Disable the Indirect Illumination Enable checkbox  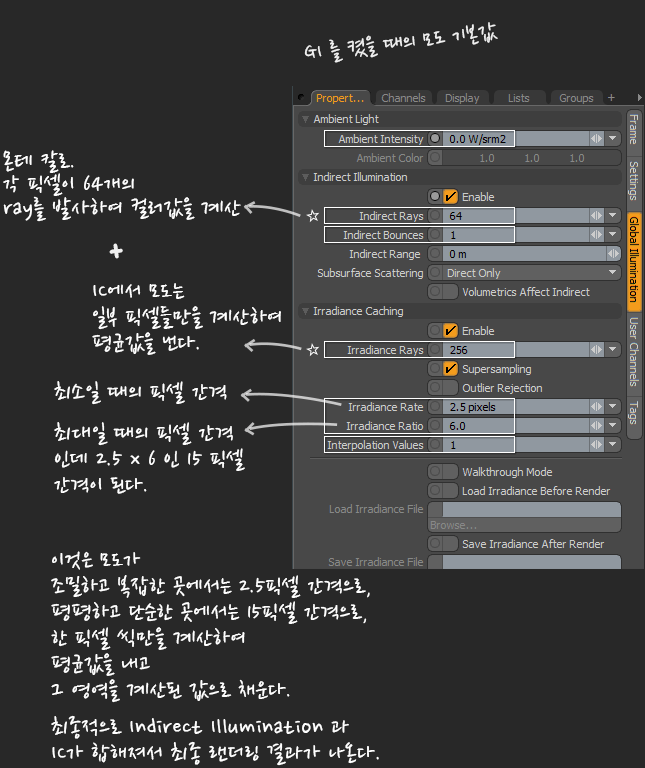(451, 197)
